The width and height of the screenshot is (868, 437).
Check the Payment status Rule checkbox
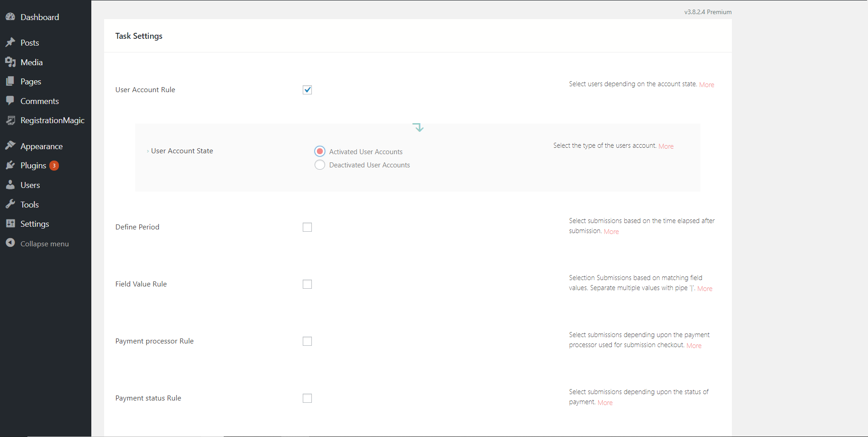point(307,398)
